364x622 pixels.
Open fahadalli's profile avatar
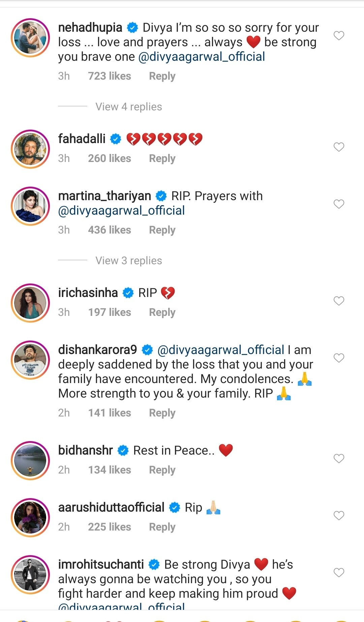pyautogui.click(x=30, y=149)
